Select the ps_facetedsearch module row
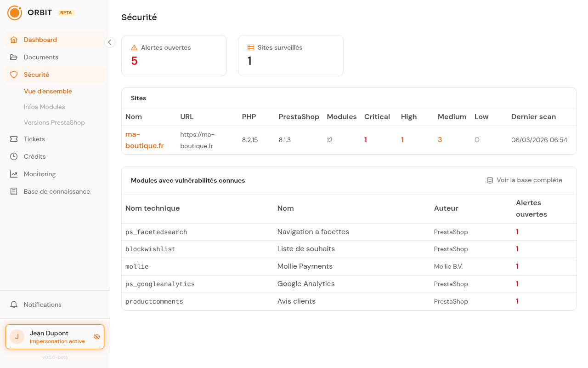This screenshot has width=588, height=368. coord(349,232)
